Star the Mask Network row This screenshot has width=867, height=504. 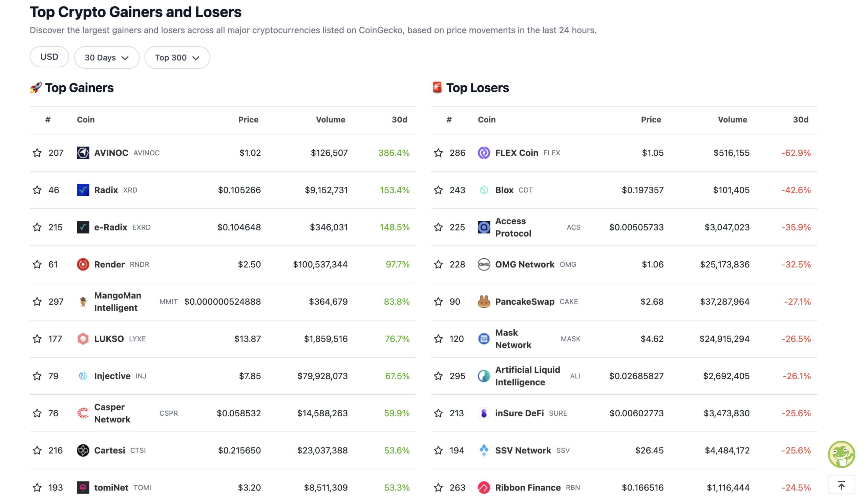pos(438,338)
